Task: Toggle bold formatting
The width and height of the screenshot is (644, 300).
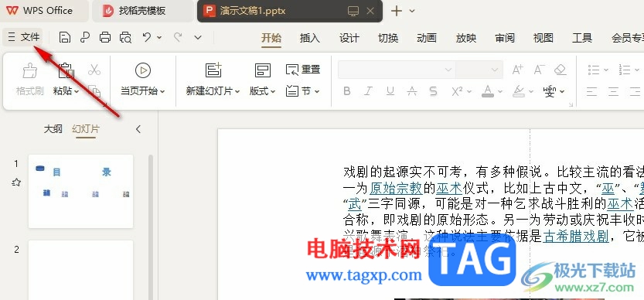Action: tap(347, 91)
